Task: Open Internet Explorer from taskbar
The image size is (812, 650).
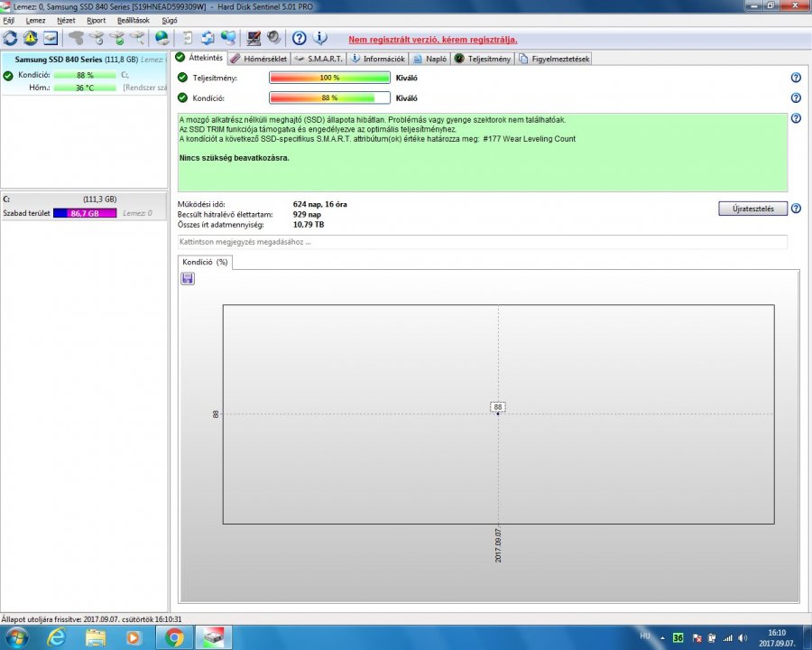Action: [x=56, y=637]
